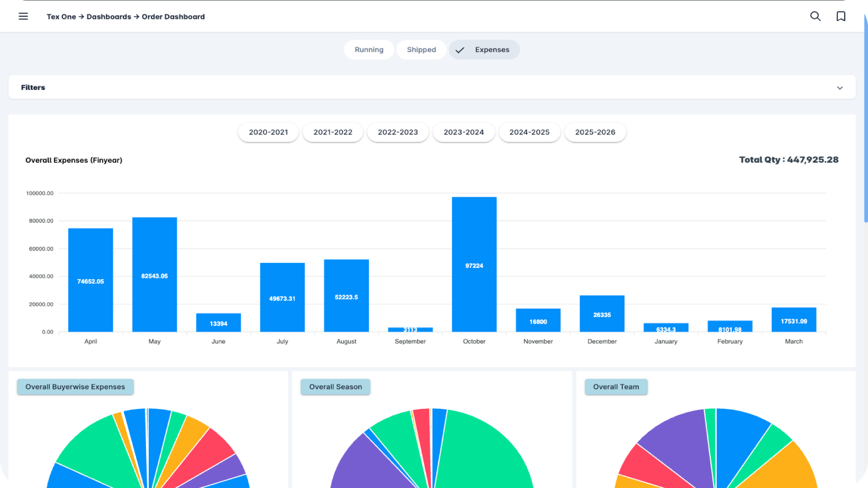
Task: Switch to the Running tab
Action: [x=369, y=50]
